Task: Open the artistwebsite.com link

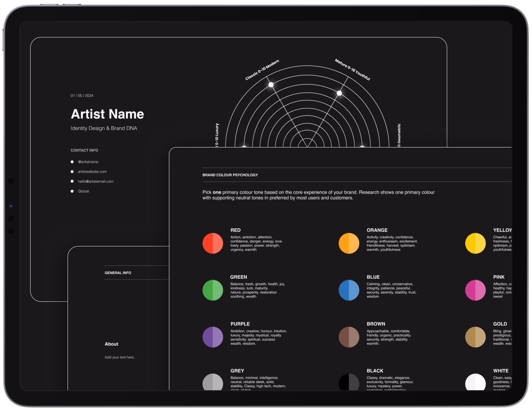Action: coord(92,172)
